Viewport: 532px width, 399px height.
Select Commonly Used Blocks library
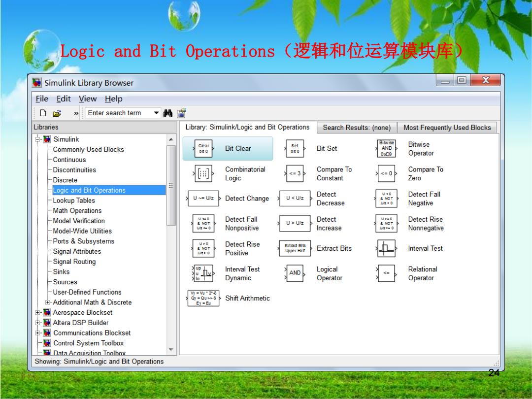click(88, 150)
